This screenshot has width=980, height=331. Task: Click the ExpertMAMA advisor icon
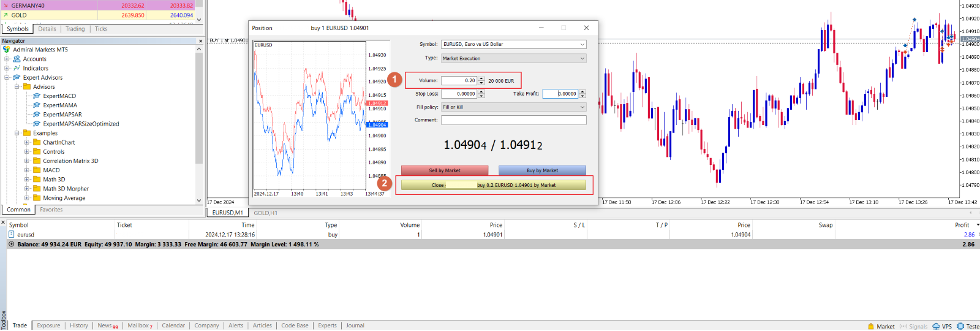(x=37, y=105)
